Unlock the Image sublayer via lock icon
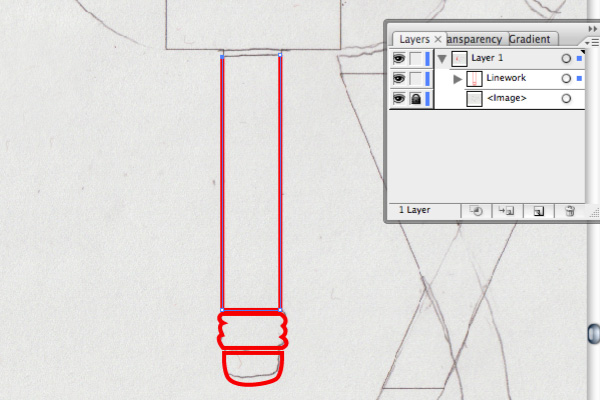 416,98
